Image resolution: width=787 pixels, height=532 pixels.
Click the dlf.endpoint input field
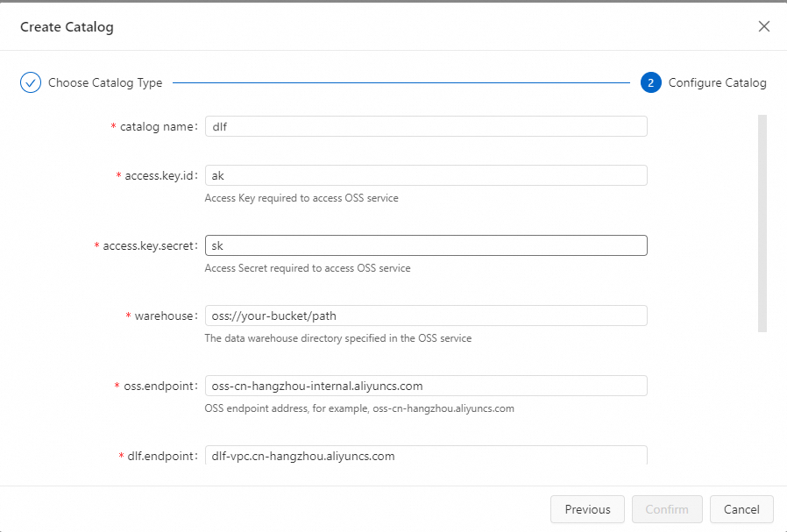coord(425,456)
